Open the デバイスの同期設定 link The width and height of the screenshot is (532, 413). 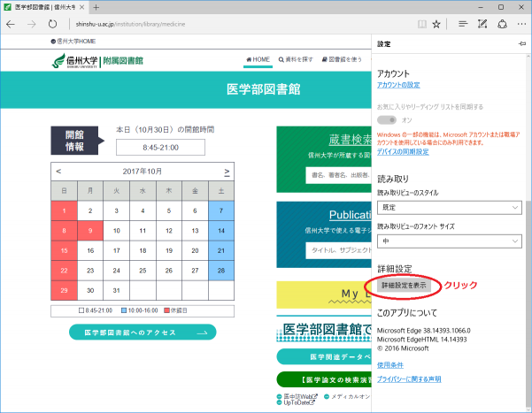click(x=403, y=151)
